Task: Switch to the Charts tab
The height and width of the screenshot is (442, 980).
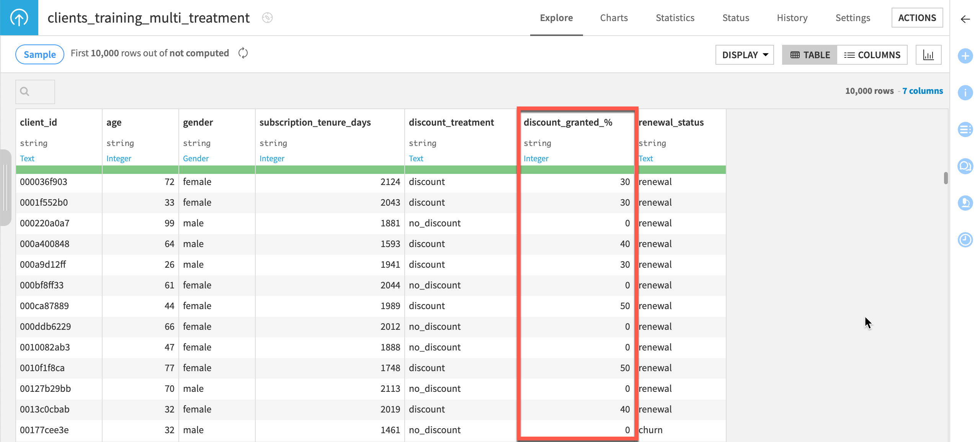Action: 614,18
